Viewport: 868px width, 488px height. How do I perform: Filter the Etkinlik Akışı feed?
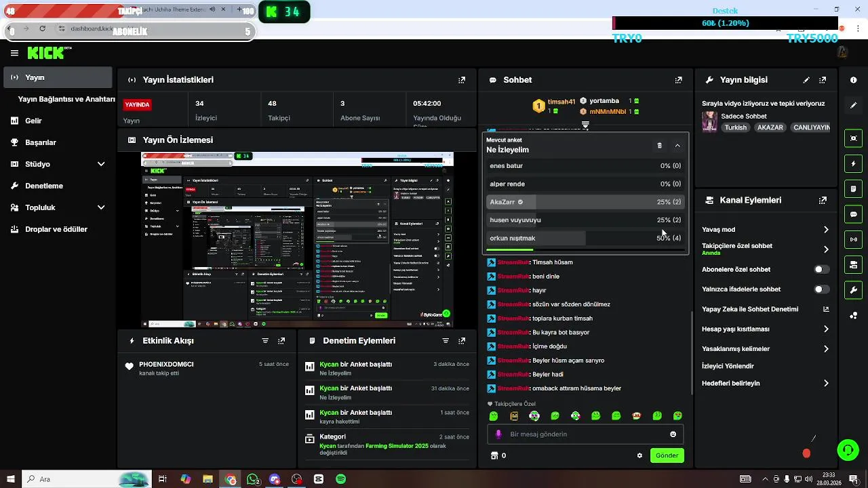tap(265, 341)
